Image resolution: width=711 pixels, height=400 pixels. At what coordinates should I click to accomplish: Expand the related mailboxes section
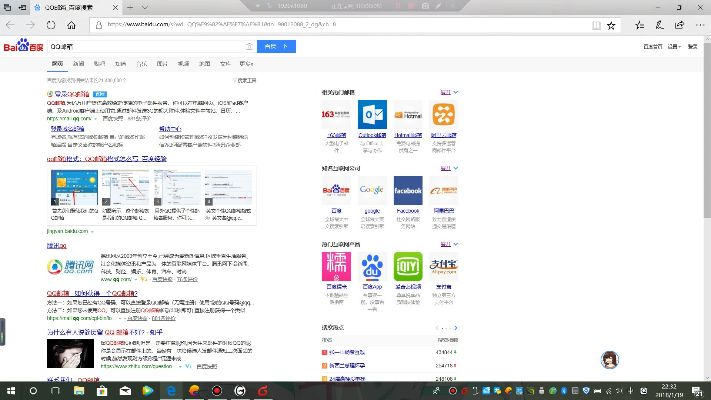coord(449,92)
